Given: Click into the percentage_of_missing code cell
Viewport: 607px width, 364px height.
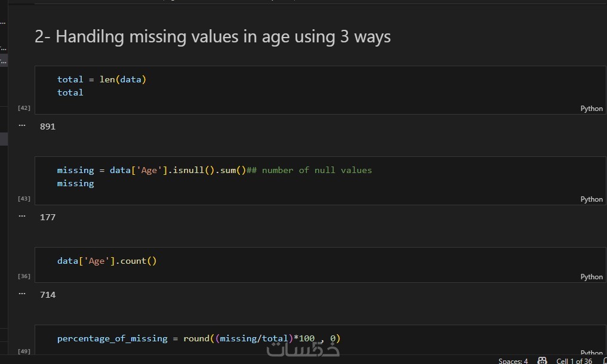Looking at the screenshot, I should point(418,339).
